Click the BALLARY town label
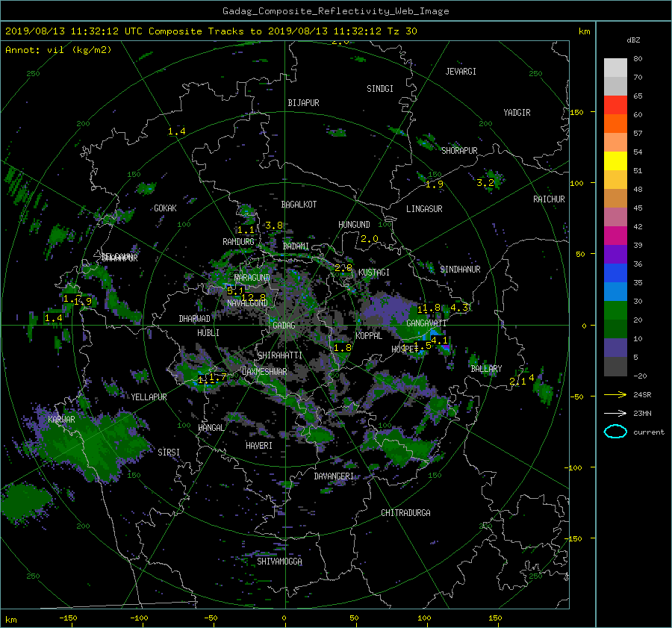 pyautogui.click(x=486, y=369)
